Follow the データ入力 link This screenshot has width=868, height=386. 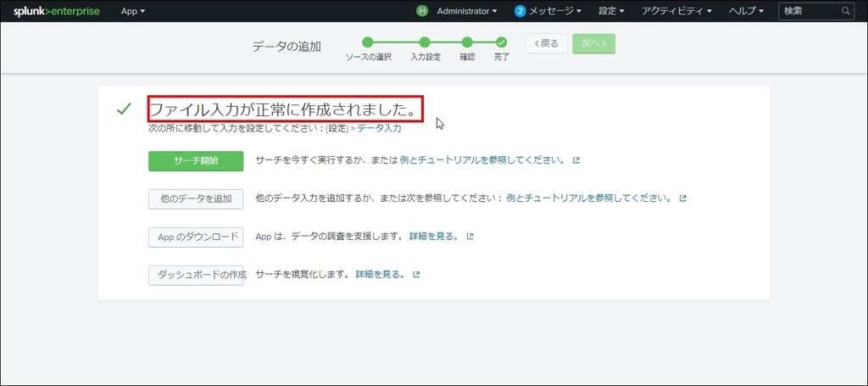(x=379, y=129)
